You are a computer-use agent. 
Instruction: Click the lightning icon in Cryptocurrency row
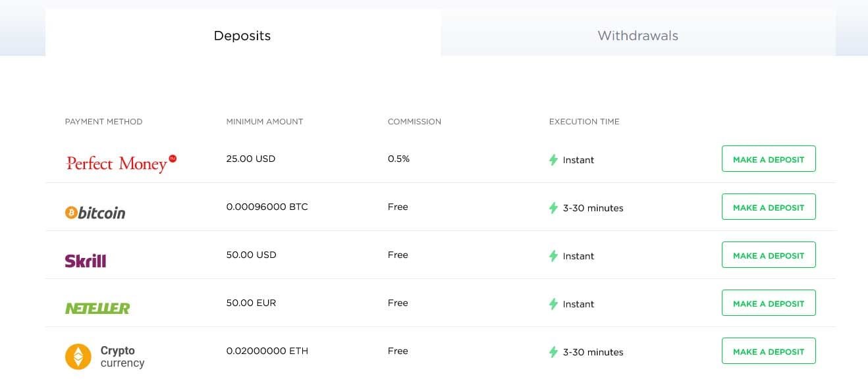(553, 352)
